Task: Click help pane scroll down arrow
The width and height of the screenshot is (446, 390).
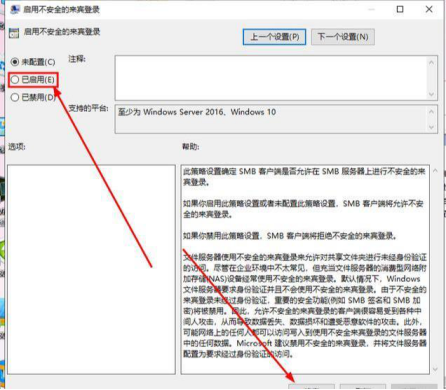Action: 435,369
